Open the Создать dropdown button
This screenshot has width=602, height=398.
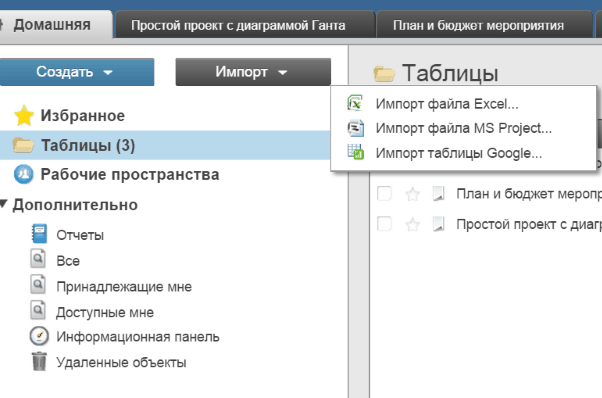pos(77,72)
